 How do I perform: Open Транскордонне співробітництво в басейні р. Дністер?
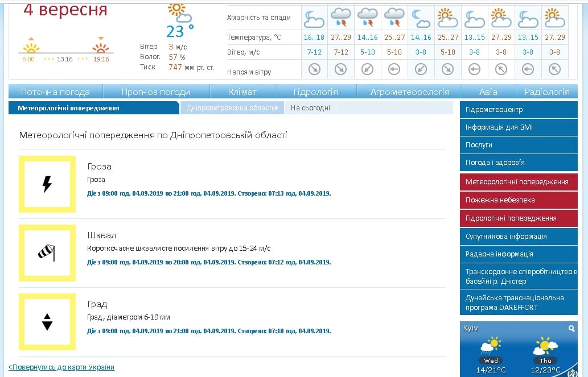519,276
